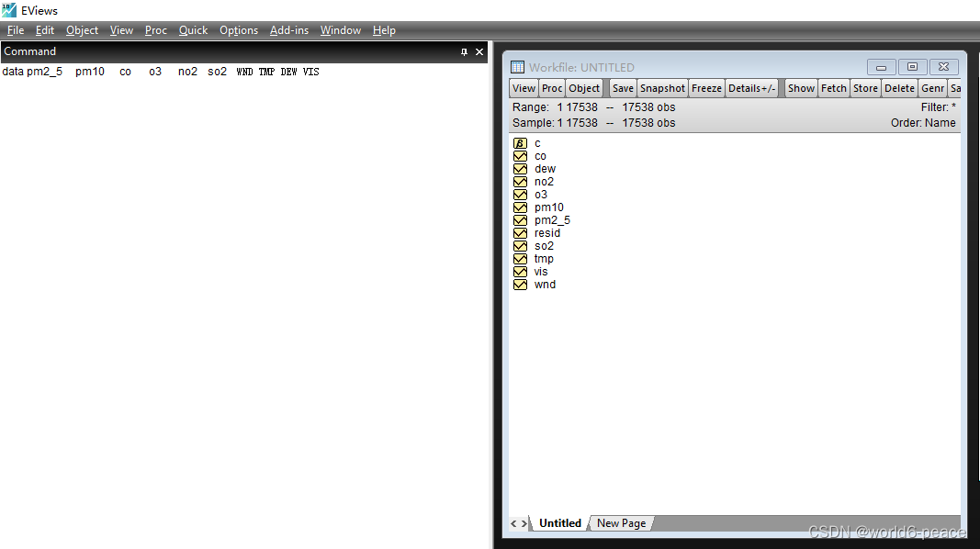Maximize the Workfile window
This screenshot has width=980, height=549.
click(913, 67)
